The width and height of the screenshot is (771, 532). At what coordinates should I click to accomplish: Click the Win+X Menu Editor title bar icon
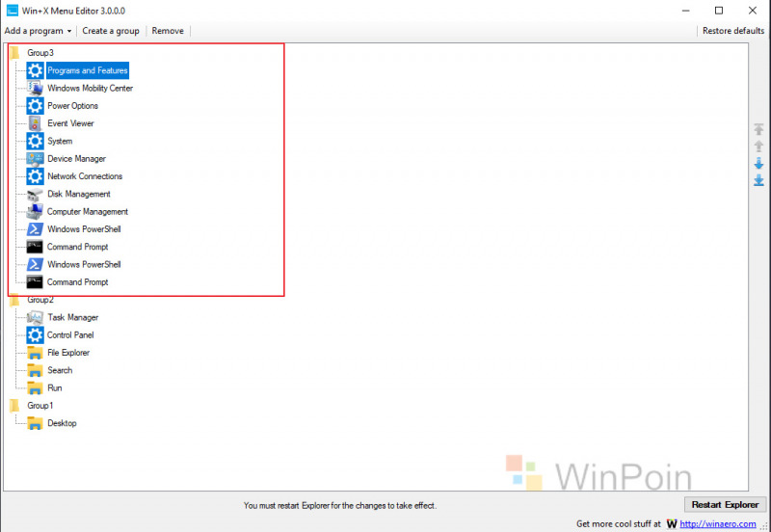click(13, 11)
